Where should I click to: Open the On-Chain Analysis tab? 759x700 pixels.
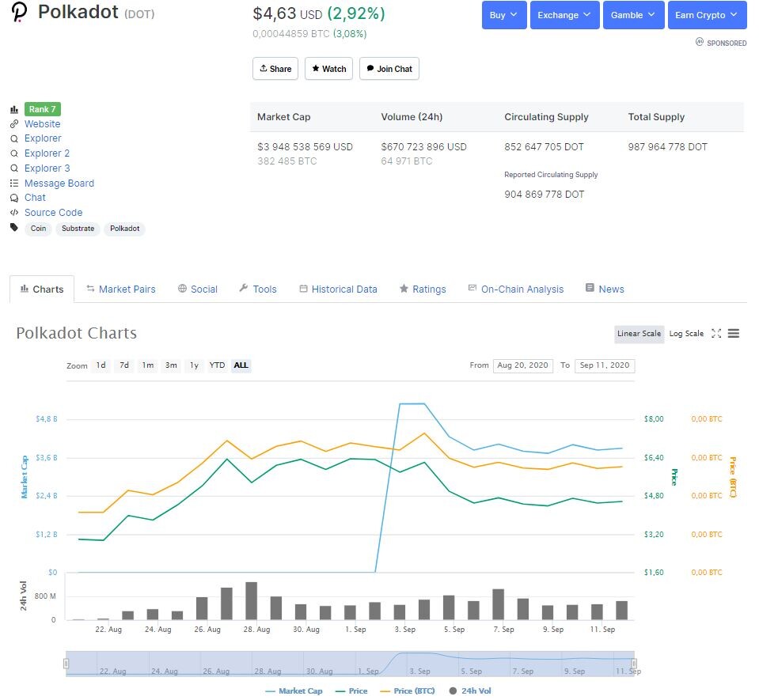click(516, 289)
